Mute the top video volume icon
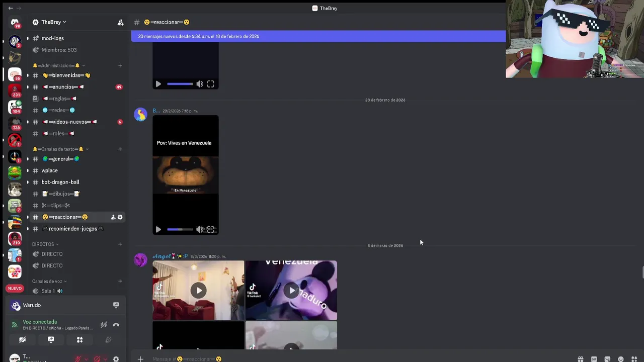 pyautogui.click(x=200, y=84)
